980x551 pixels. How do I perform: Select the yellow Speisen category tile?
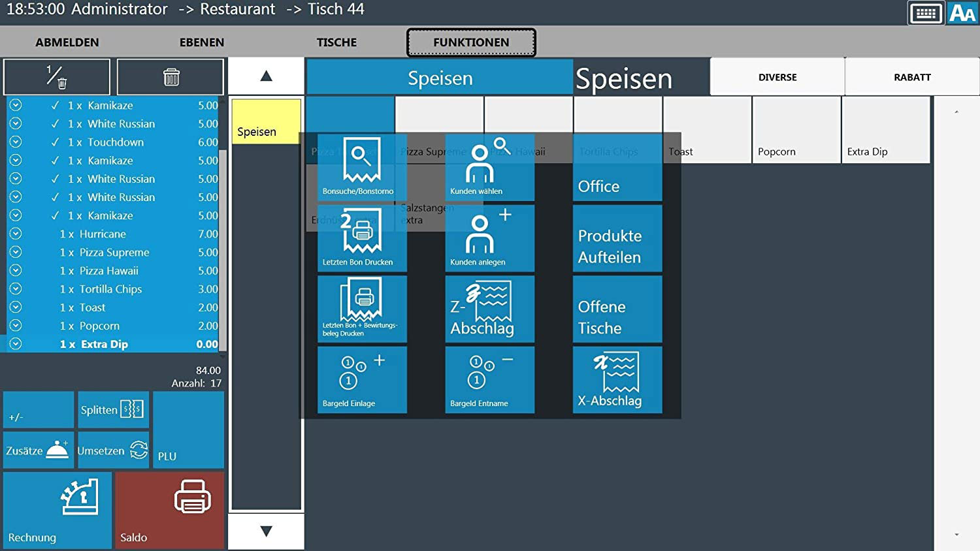tap(266, 121)
